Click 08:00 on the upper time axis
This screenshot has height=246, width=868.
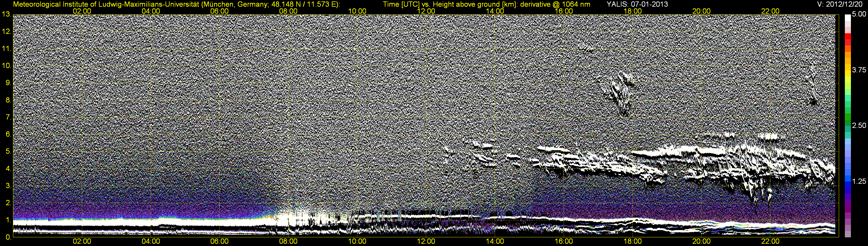pos(288,11)
